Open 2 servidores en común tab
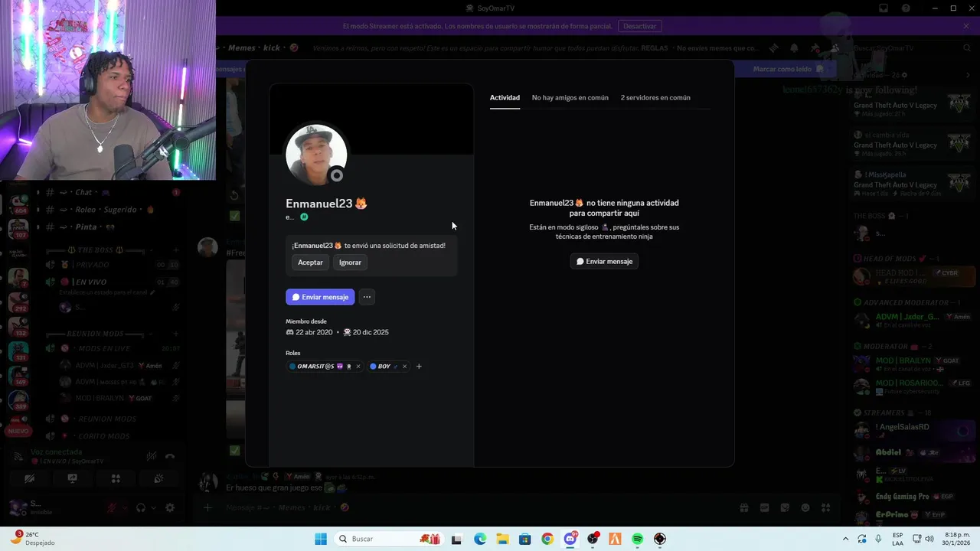The image size is (980, 551). [x=655, y=98]
